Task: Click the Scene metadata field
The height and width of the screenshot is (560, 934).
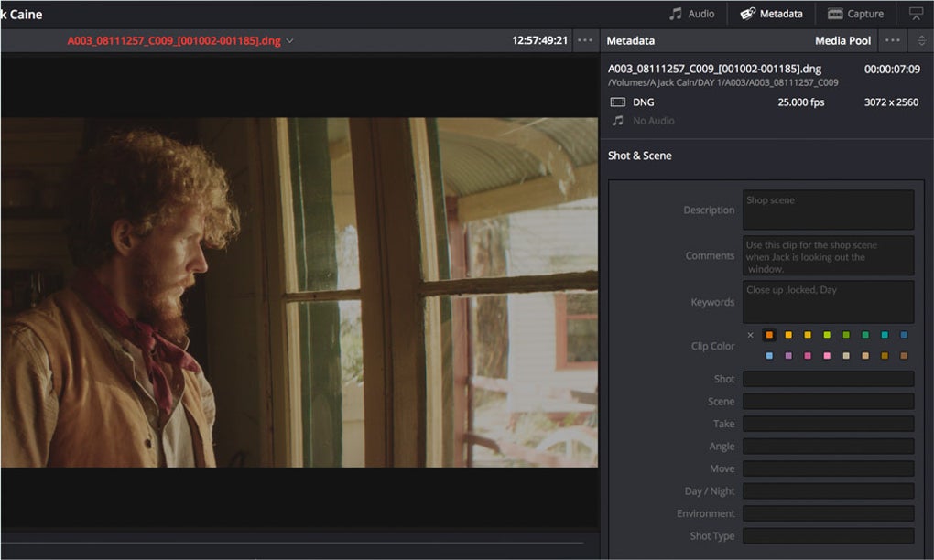Action: [x=827, y=401]
